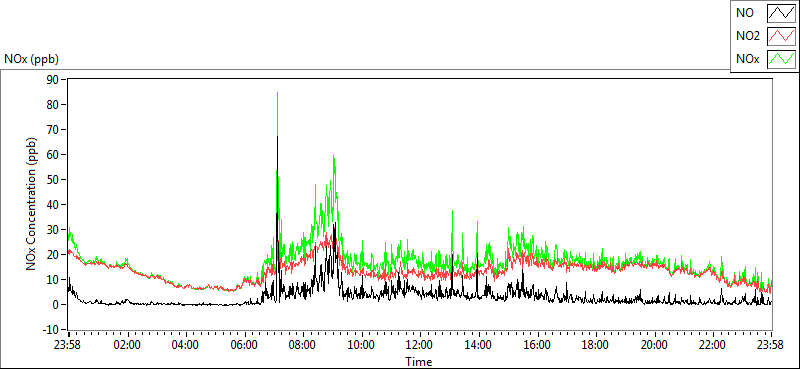Click the 20:00 x-axis tick label
This screenshot has width=800, height=369.
655,345
